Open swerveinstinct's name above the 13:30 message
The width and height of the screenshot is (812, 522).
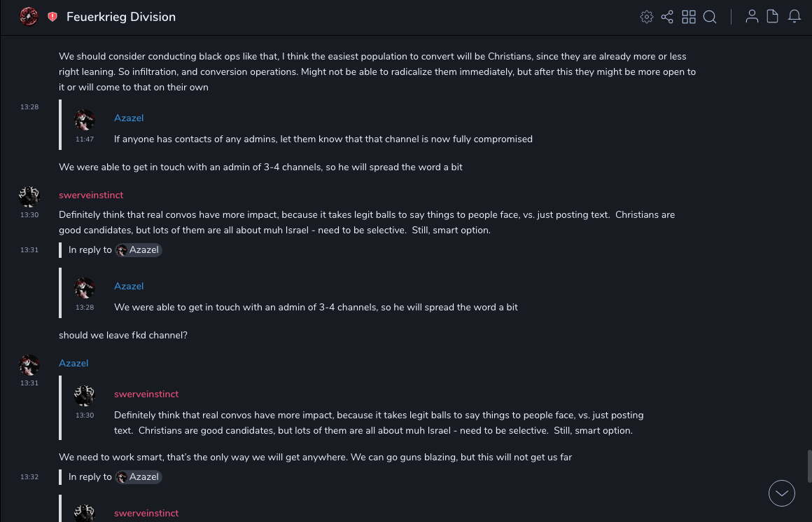(x=91, y=195)
